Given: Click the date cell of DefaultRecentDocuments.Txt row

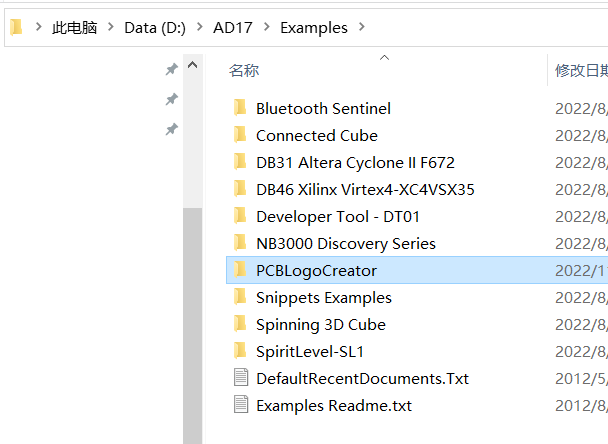Looking at the screenshot, I should [x=581, y=378].
